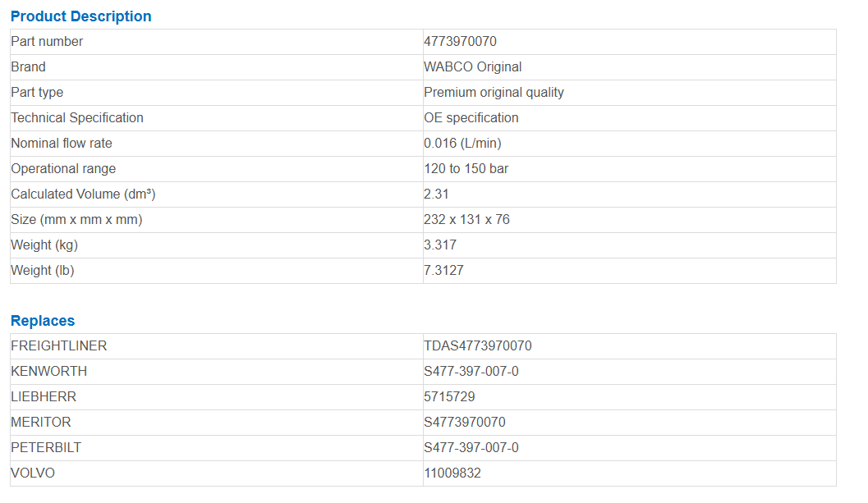Viewport: 868px width, 503px height.
Task: Click the Part type label
Action: pos(37,93)
